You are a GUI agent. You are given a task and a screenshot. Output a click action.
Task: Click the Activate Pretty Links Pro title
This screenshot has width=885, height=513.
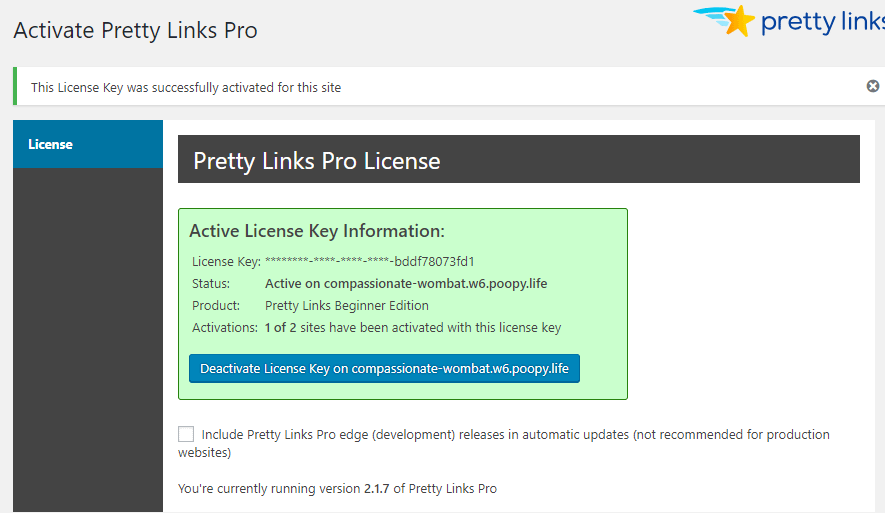click(136, 30)
